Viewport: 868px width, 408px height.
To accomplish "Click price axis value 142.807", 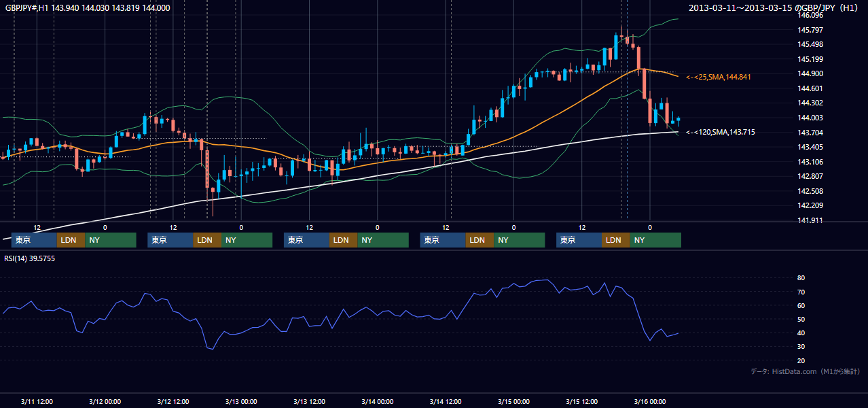I will click(811, 176).
